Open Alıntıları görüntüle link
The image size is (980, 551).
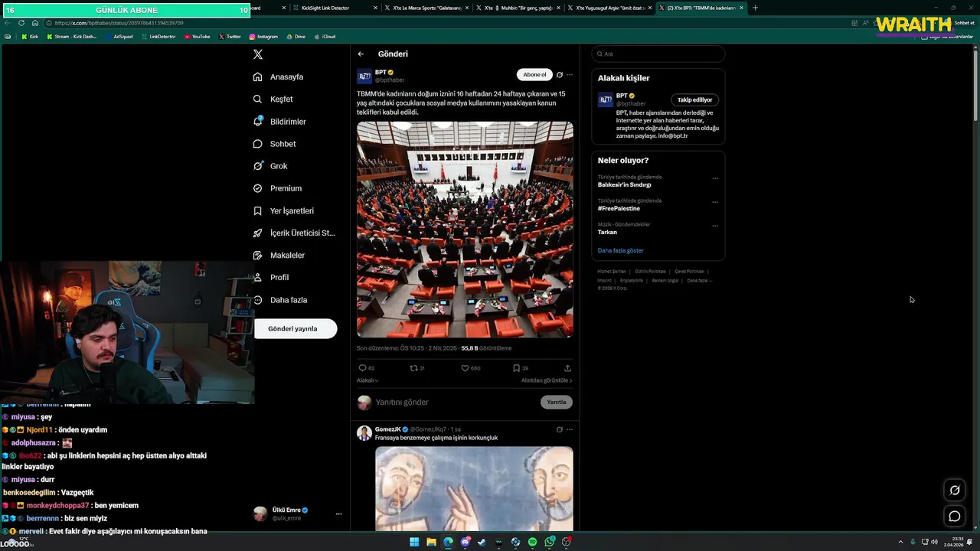coord(547,380)
